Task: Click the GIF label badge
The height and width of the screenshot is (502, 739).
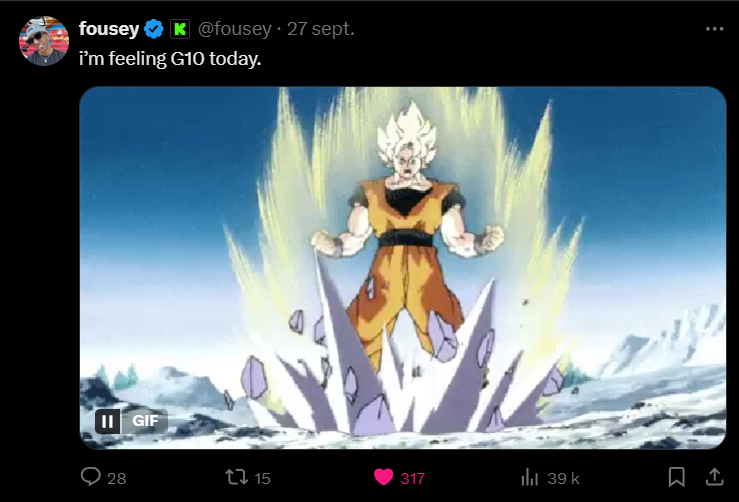Action: click(145, 421)
